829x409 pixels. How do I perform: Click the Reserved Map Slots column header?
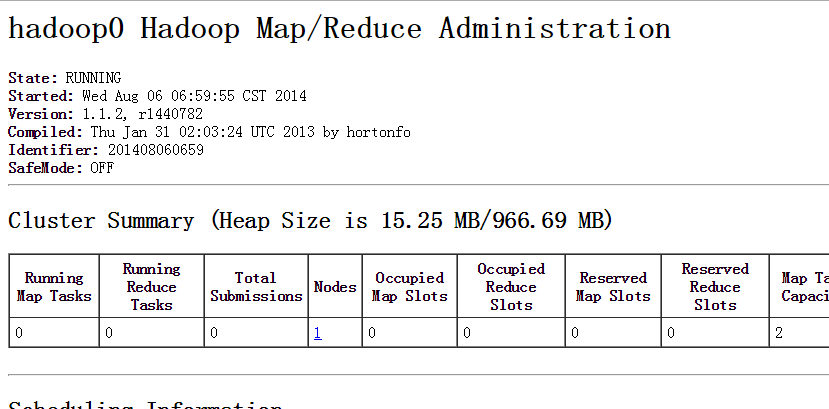pyautogui.click(x=614, y=287)
